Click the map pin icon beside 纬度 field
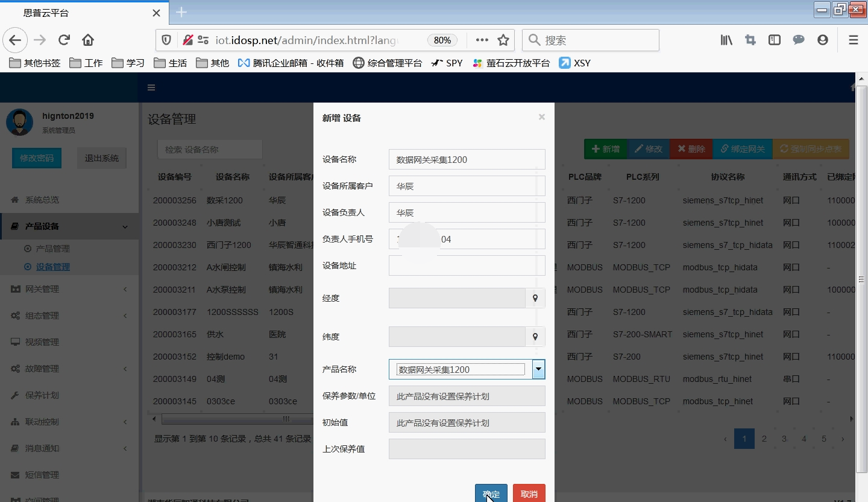 (x=535, y=337)
